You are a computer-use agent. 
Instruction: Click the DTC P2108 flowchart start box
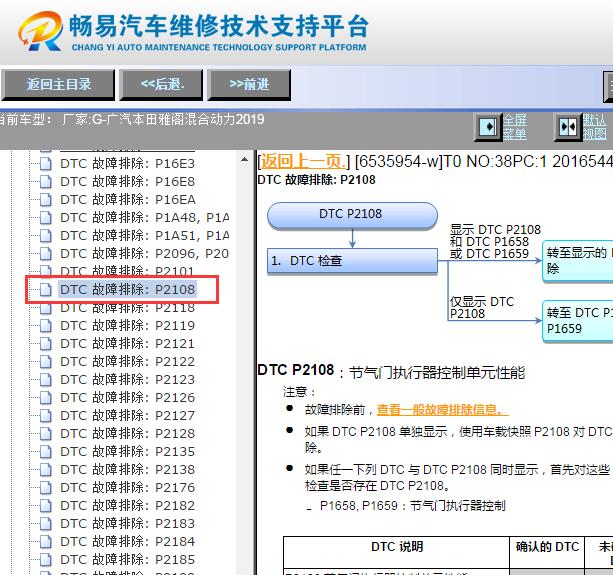click(352, 215)
